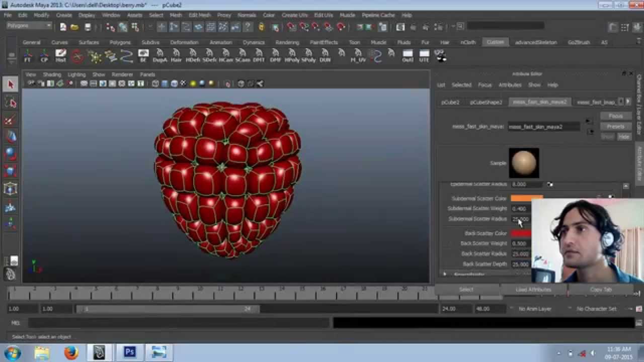Click the input connection arrow beside node name
Viewport: 644px width, 362px height.
coord(589,122)
